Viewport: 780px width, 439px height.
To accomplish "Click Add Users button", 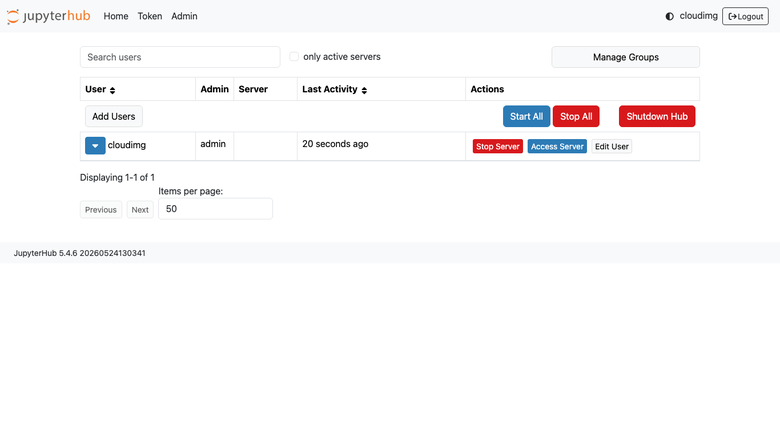I will coord(113,116).
